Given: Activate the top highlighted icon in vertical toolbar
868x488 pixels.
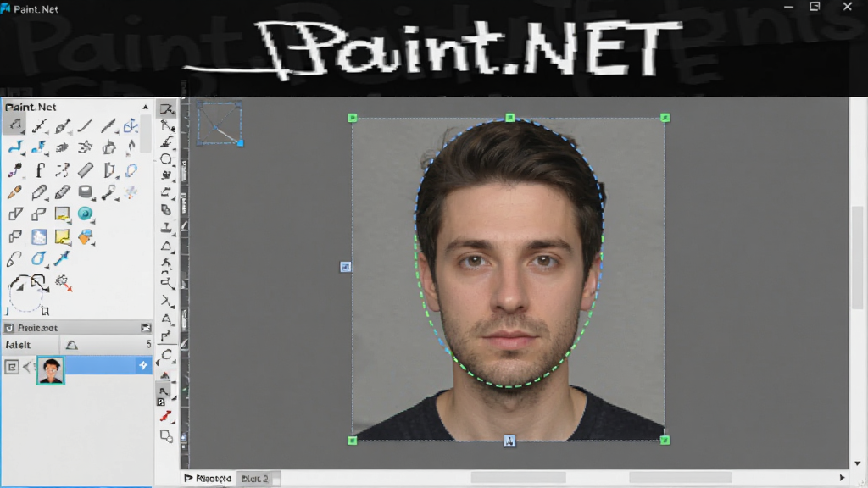Looking at the screenshot, I should click(166, 109).
